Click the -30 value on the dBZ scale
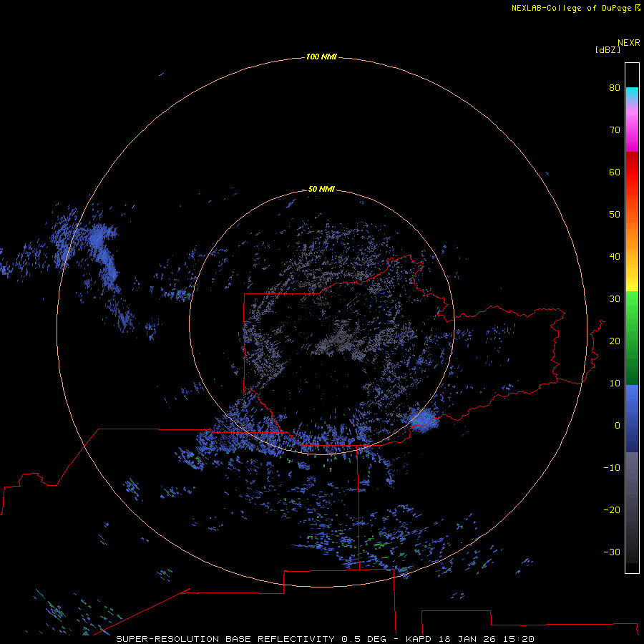This screenshot has height=644, width=644. tap(612, 552)
